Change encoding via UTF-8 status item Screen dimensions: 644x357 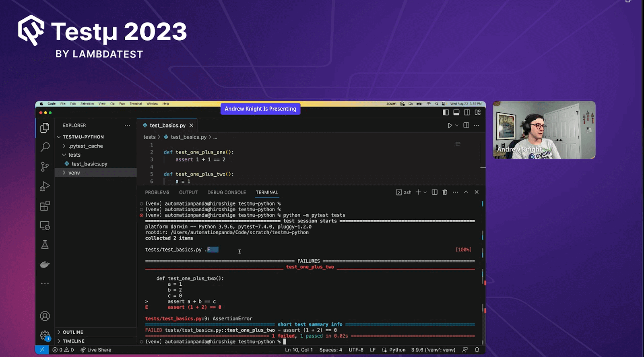click(x=356, y=350)
